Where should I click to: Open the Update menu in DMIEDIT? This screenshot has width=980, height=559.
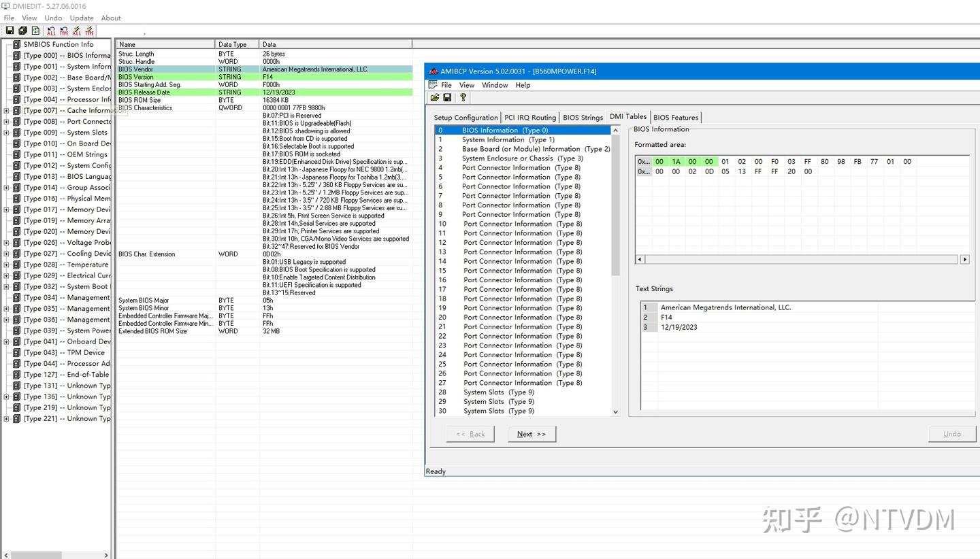pos(81,18)
